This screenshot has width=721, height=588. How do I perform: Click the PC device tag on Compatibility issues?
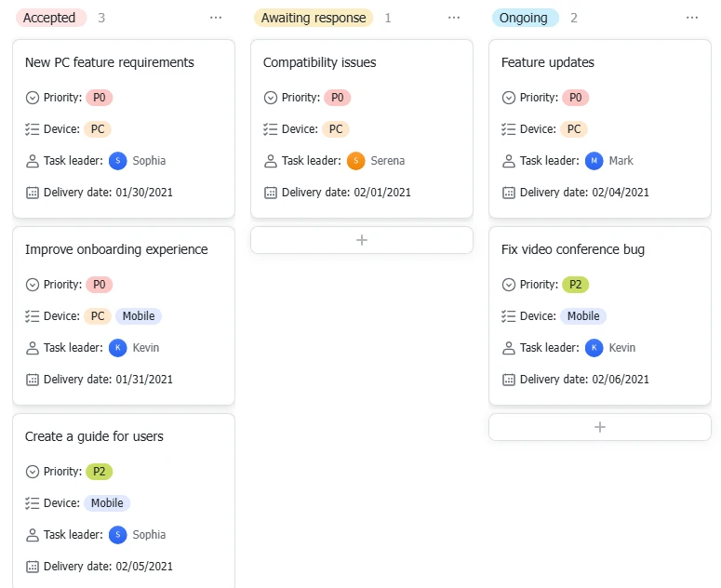tap(336, 129)
